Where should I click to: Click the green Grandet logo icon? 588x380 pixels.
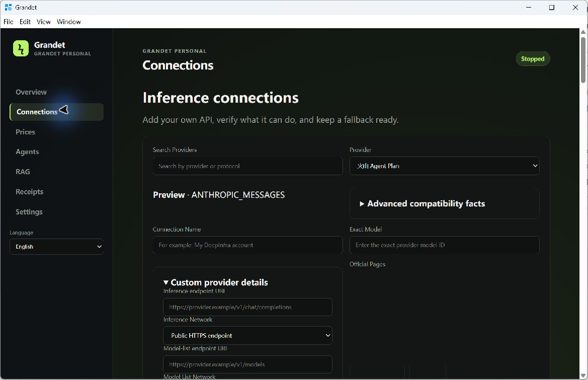[x=21, y=48]
